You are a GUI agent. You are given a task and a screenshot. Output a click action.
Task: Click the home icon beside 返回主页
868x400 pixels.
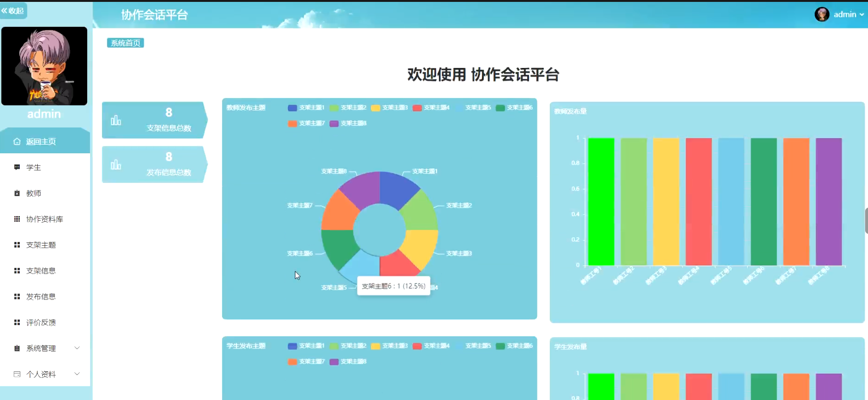tap(17, 142)
